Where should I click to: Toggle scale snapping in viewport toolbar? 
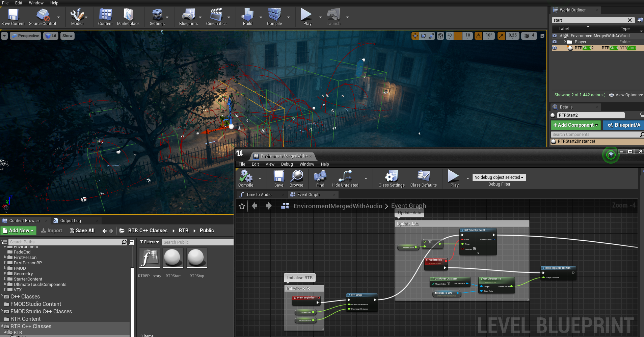[501, 36]
